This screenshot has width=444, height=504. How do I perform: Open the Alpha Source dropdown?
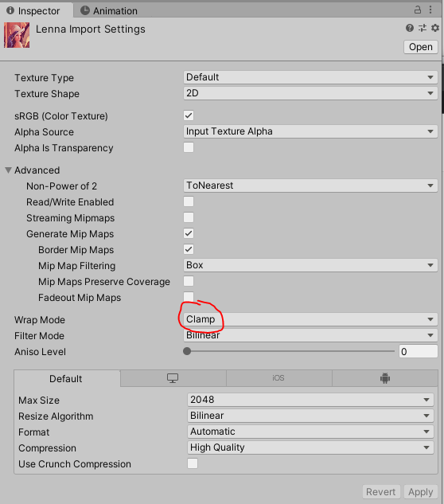310,131
